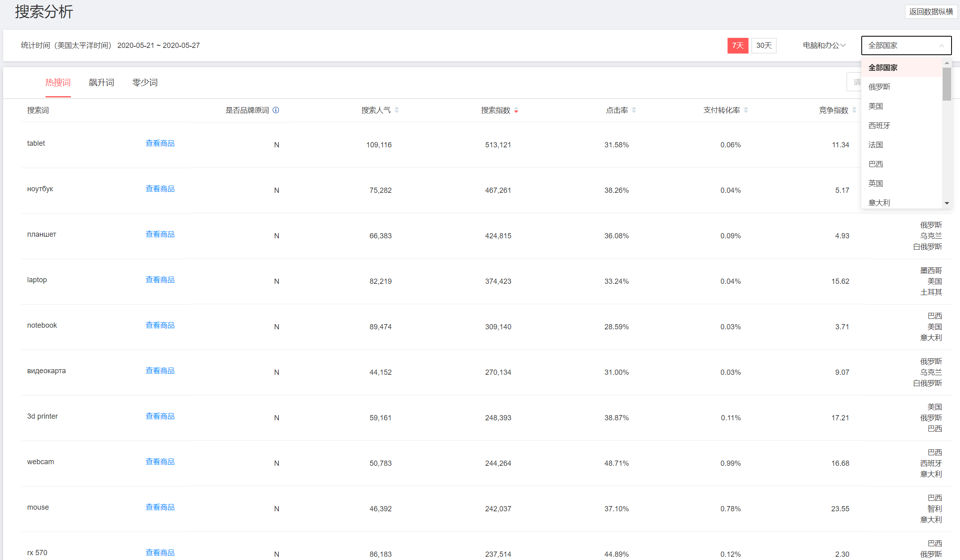Click the dropdown scroll-up arrow
Image resolution: width=960 pixels, height=560 pixels.
[x=947, y=63]
